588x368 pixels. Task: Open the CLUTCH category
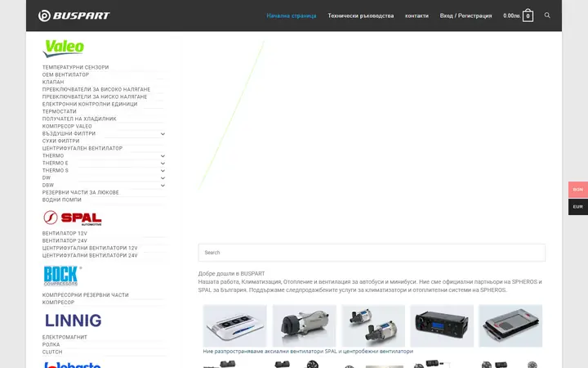52,352
